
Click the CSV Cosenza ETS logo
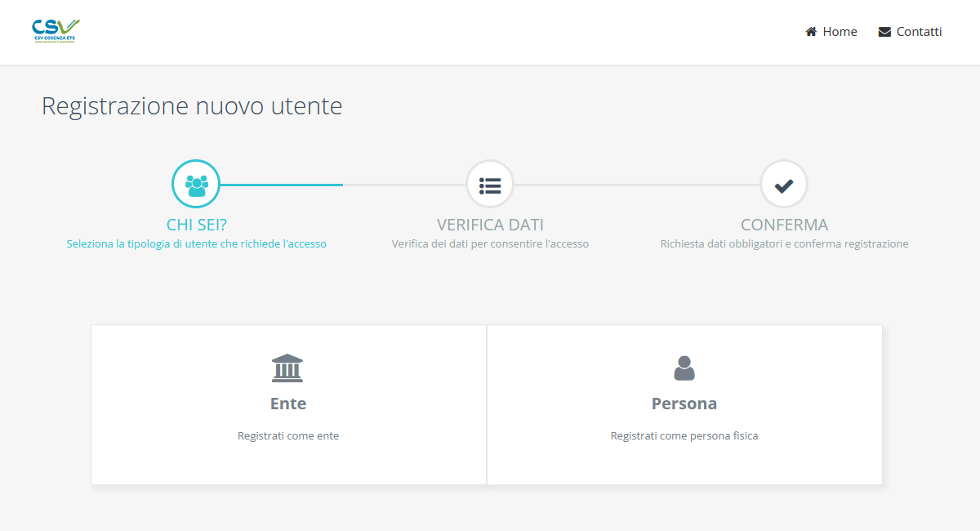[x=56, y=31]
